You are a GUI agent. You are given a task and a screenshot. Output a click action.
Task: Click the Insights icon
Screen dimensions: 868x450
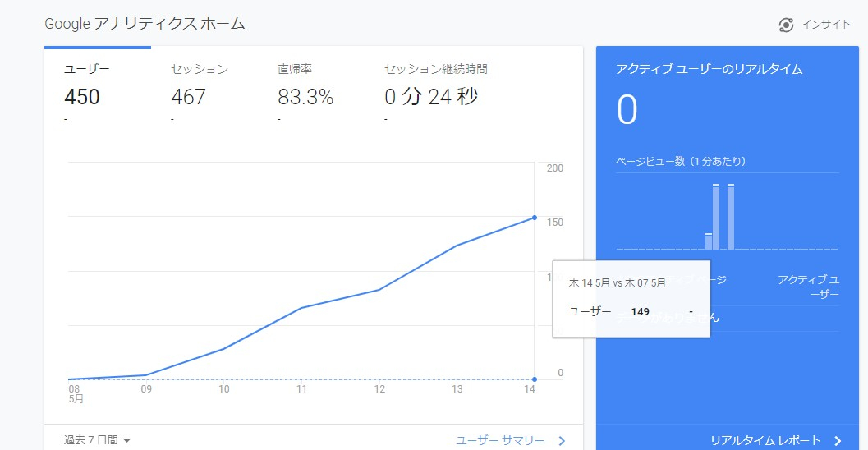point(786,25)
